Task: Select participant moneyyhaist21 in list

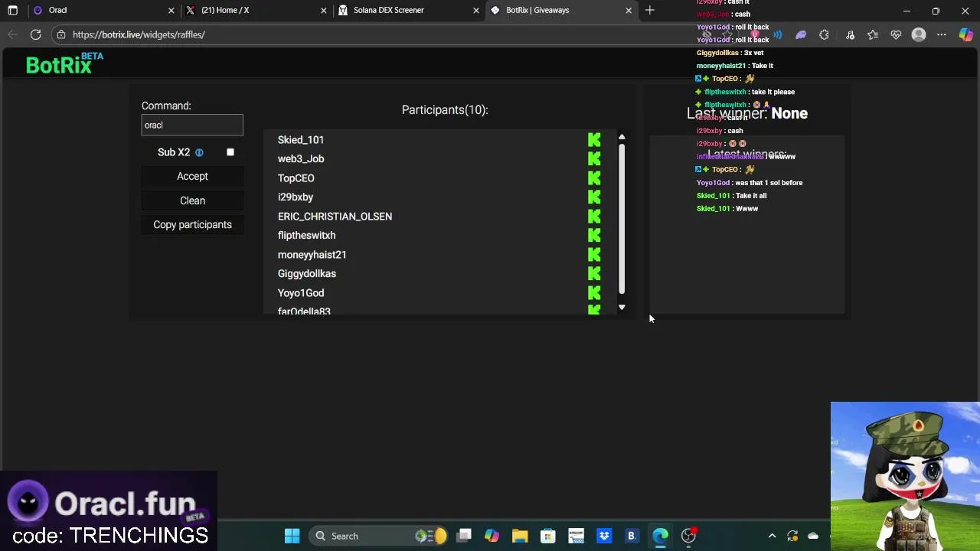Action: [x=312, y=254]
